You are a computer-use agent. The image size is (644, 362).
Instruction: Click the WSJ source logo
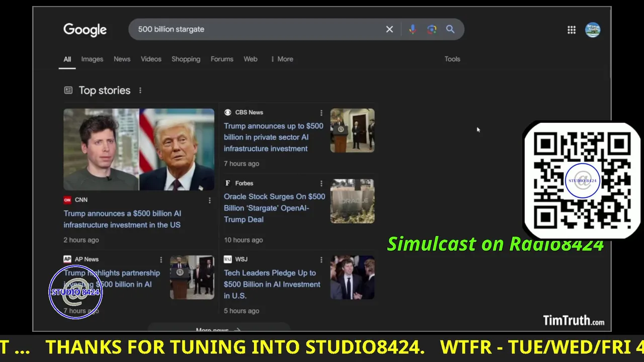point(228,259)
